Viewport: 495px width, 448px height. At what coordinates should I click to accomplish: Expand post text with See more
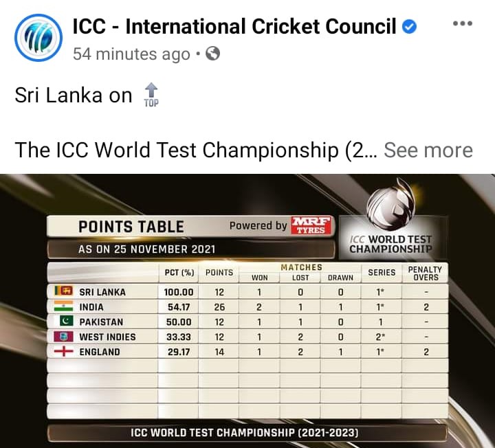coord(428,150)
